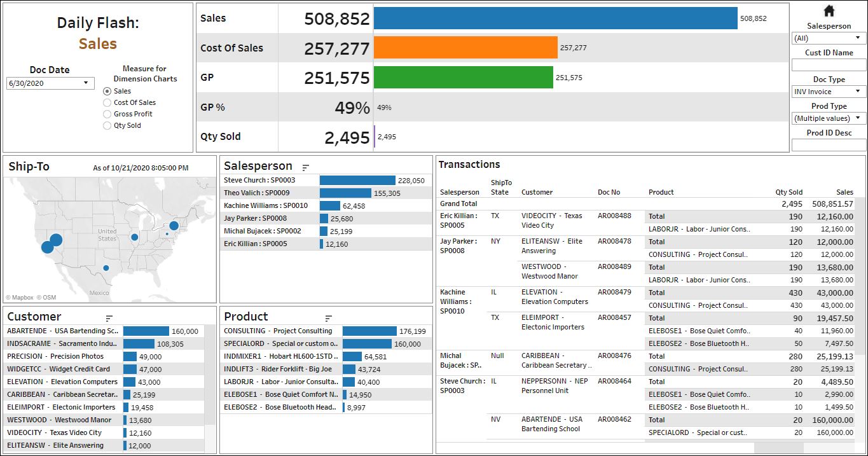Click the sort icon beside Product heading
The width and height of the screenshot is (868, 456).
point(329,318)
